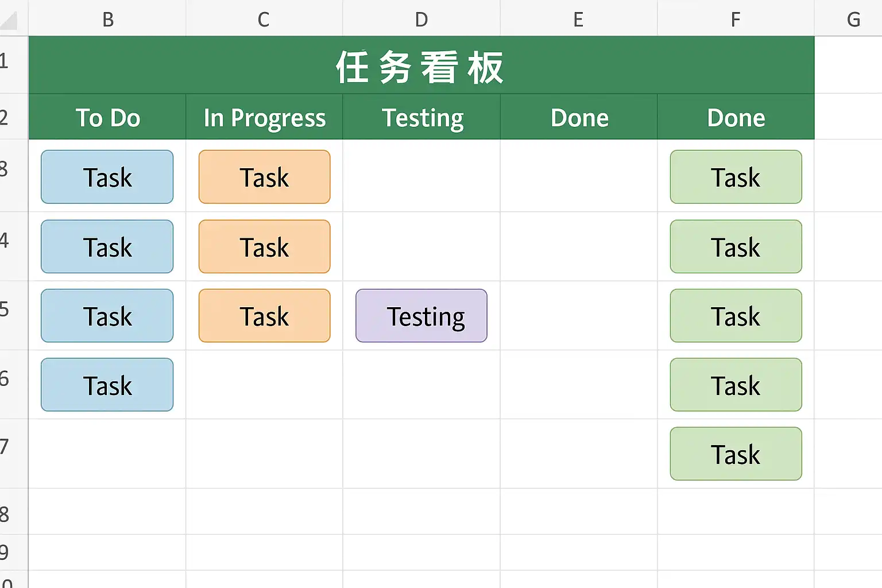Image resolution: width=882 pixels, height=588 pixels.
Task: Select column C header
Action: tap(264, 20)
